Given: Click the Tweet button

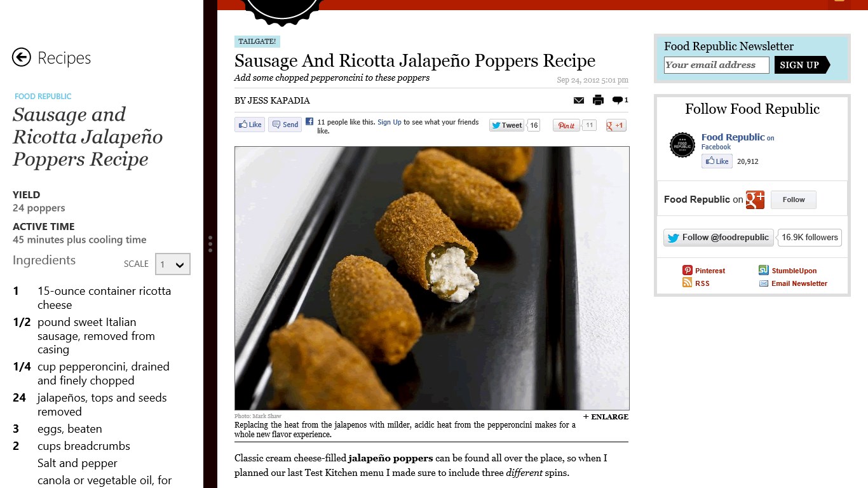Looking at the screenshot, I should pos(506,125).
